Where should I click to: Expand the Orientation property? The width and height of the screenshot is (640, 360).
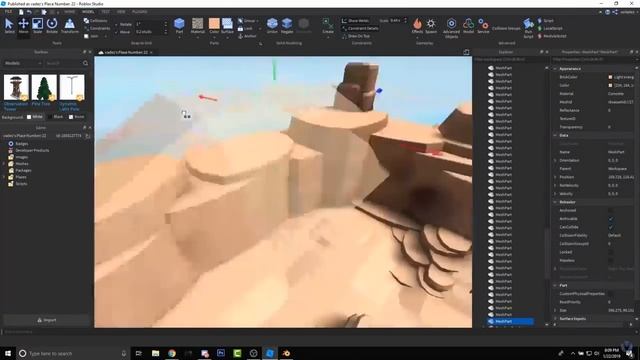pyautogui.click(x=555, y=160)
